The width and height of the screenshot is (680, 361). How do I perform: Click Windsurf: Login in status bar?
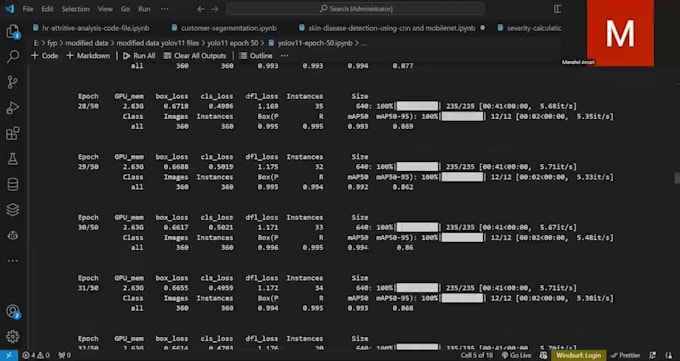(578, 355)
